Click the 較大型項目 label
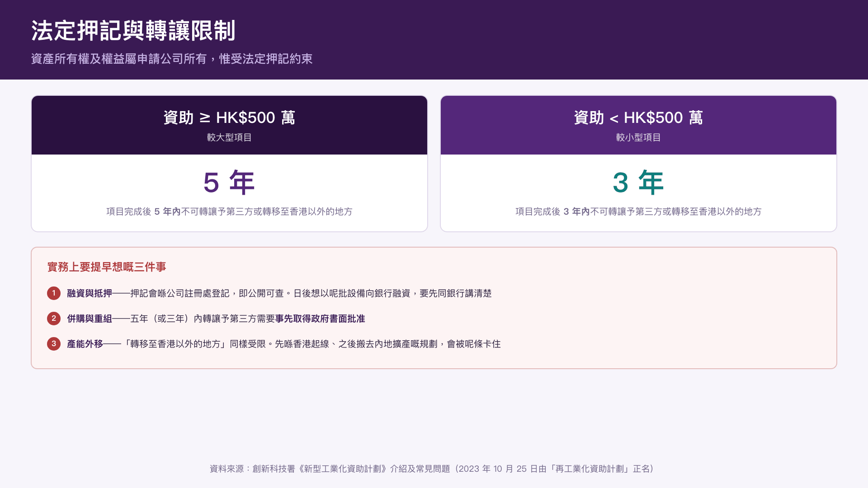The width and height of the screenshot is (868, 488). click(x=229, y=137)
